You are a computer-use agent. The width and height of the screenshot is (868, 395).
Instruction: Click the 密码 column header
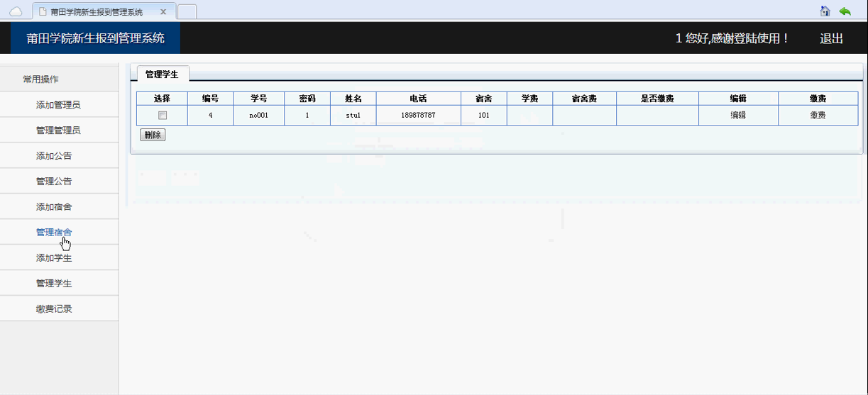pos(307,99)
